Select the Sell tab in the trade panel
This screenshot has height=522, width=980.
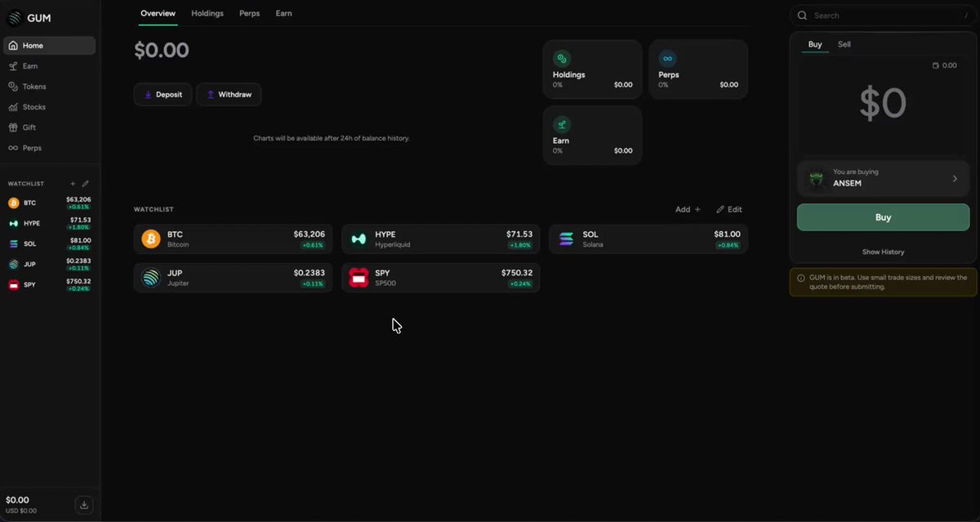coord(844,44)
